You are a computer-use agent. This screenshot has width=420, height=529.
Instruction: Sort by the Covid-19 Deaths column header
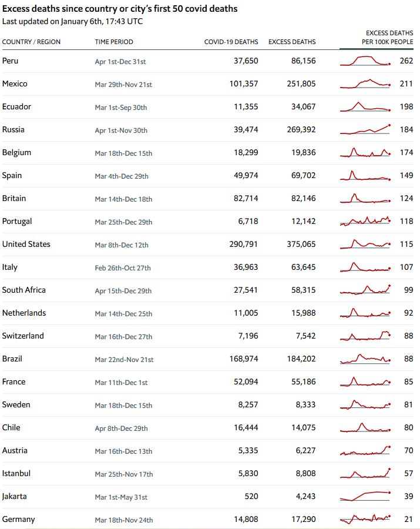click(231, 42)
